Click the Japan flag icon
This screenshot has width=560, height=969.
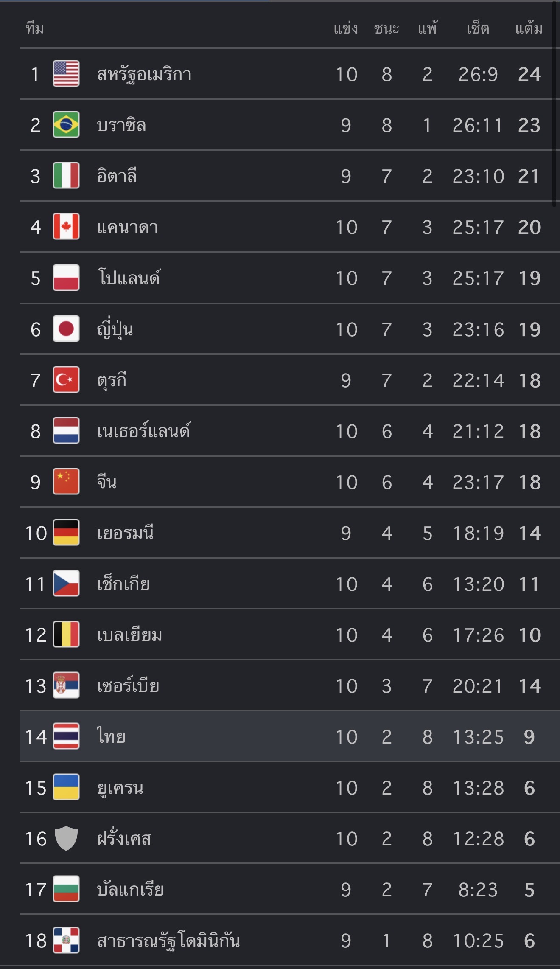(x=66, y=329)
